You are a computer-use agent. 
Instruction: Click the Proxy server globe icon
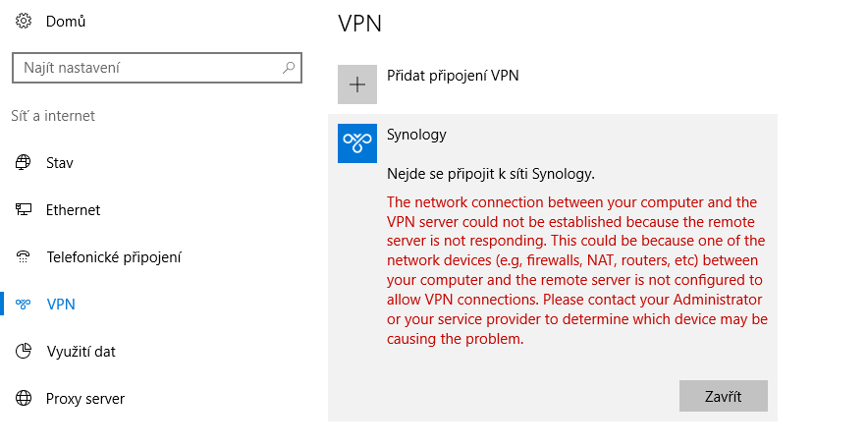(x=24, y=398)
